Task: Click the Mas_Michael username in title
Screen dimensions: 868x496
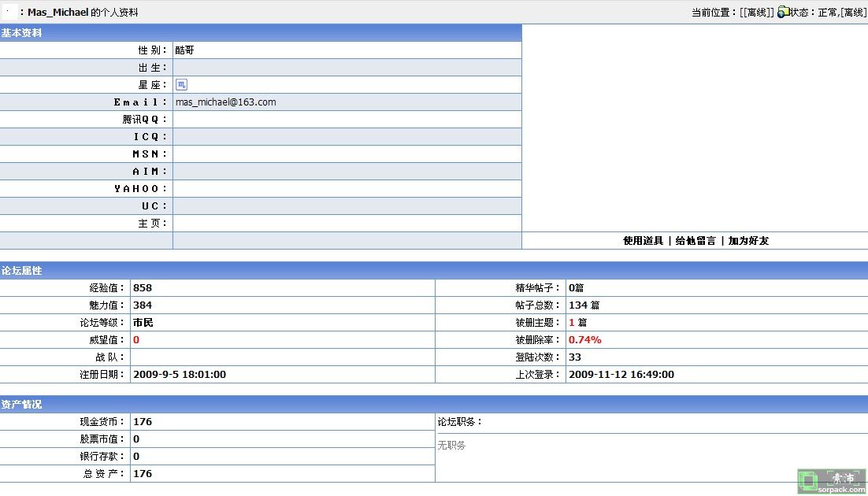Action: (57, 13)
